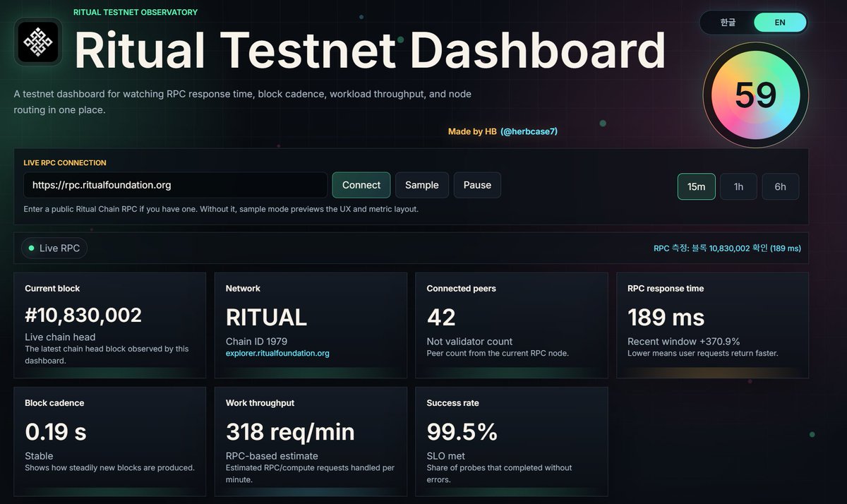Click the 99.5% success value
This screenshot has height=504, width=847.
[x=462, y=431]
